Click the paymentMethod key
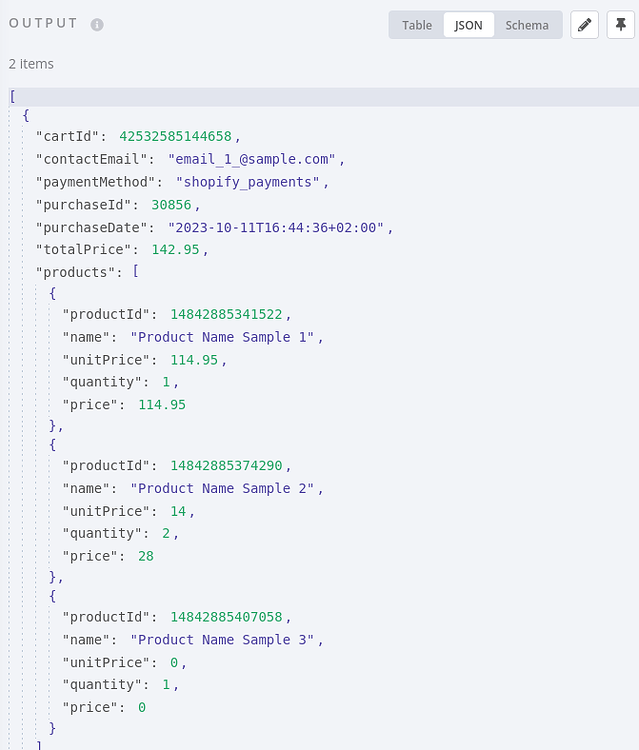The image size is (639, 750). click(99, 182)
